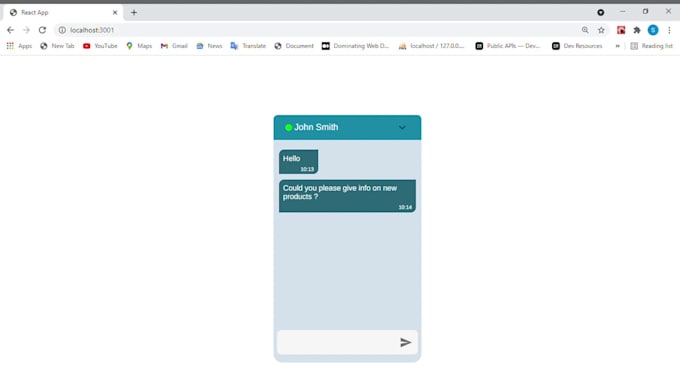The height and width of the screenshot is (368, 680).
Task: Click the Hello message bubble
Action: click(x=298, y=162)
